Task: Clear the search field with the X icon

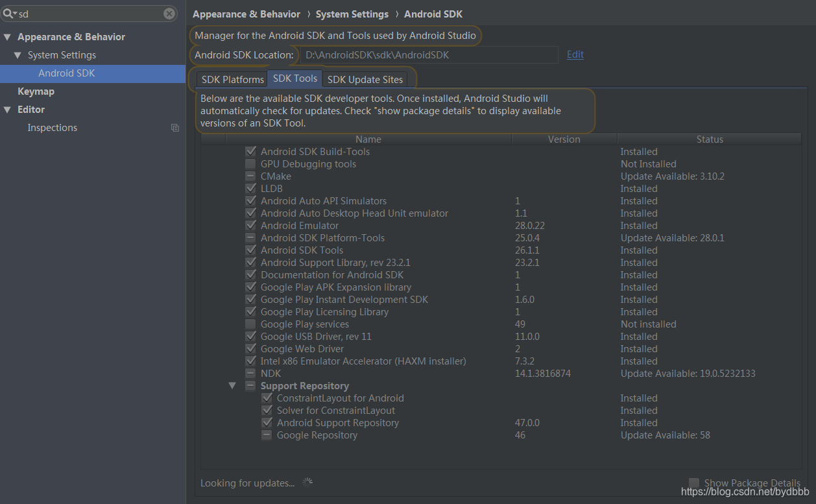Action: [x=169, y=14]
